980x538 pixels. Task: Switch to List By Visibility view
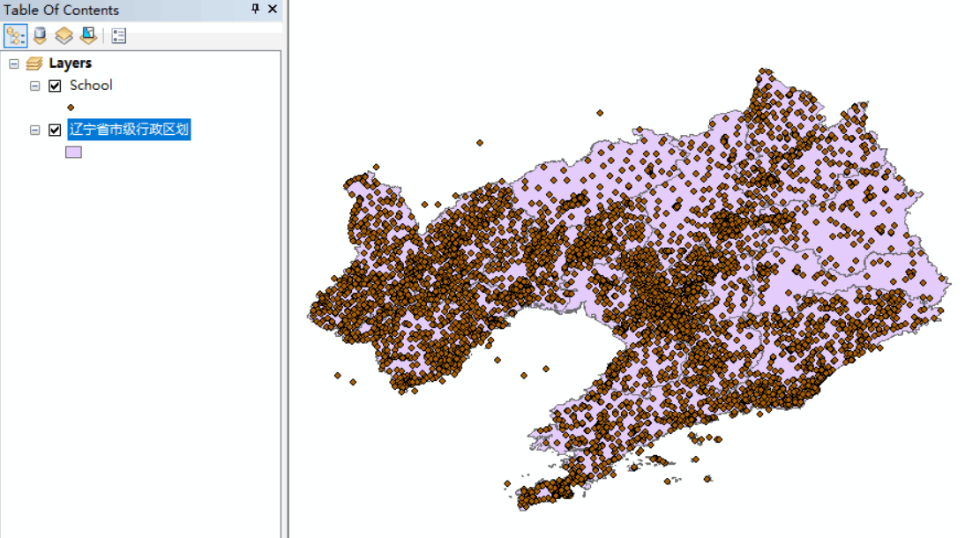click(64, 35)
